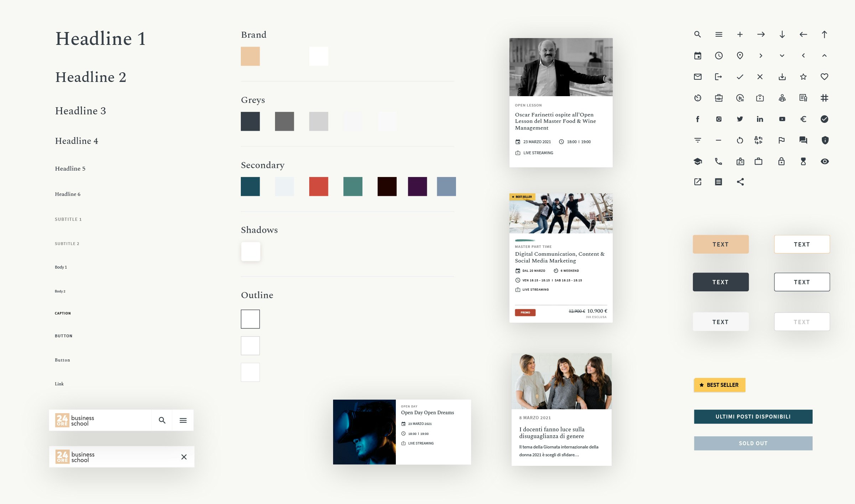Select the graduation cap icon

(698, 161)
